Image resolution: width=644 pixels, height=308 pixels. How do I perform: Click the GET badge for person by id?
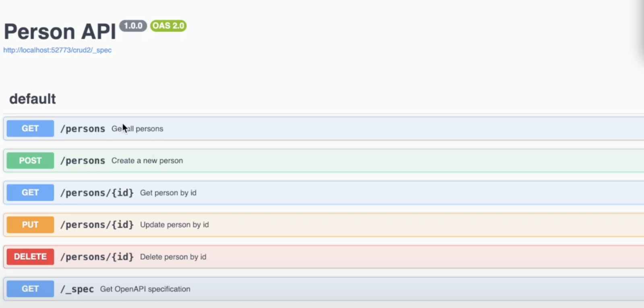pyautogui.click(x=30, y=193)
